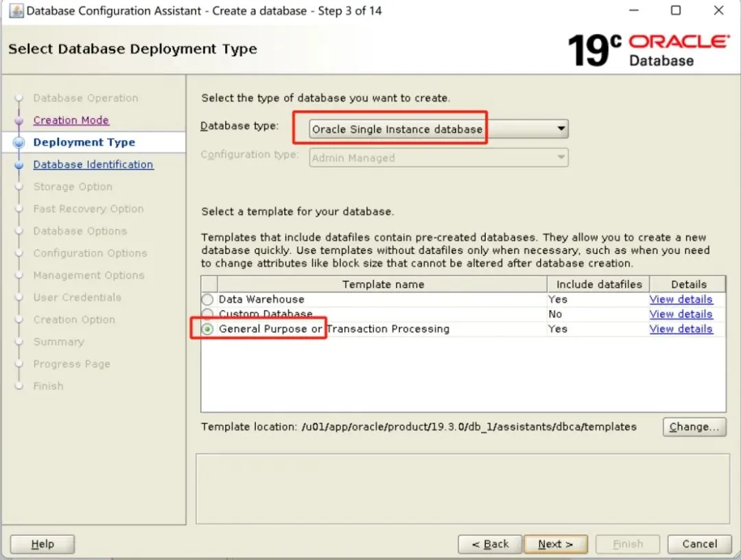741x560 pixels.
Task: Maximize the Database Configuration Assistant window
Action: pos(676,10)
